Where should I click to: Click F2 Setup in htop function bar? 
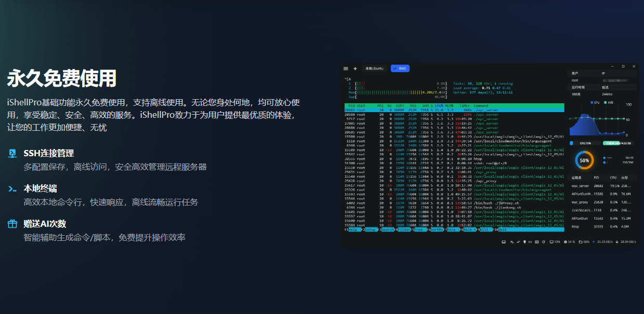[369, 229]
